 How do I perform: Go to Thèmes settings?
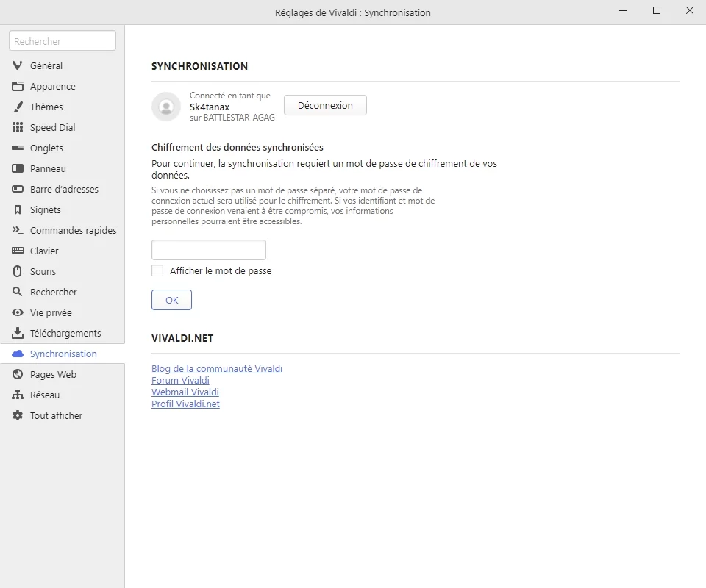point(62,107)
